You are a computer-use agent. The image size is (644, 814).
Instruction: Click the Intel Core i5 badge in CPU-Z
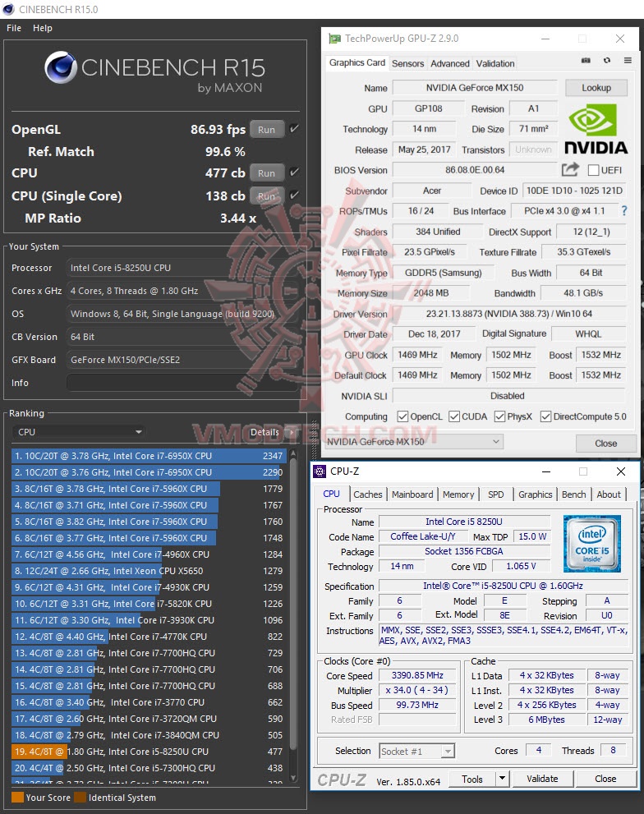tap(592, 543)
